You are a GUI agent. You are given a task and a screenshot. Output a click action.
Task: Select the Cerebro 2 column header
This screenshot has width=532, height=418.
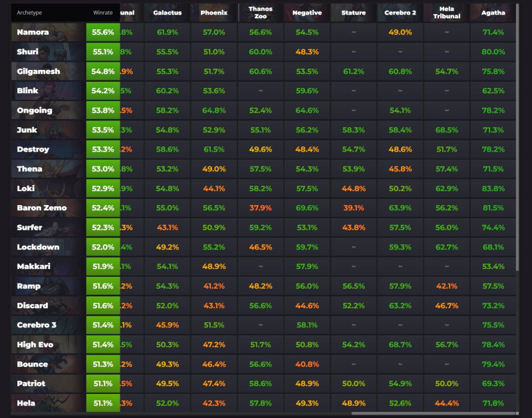[x=400, y=13]
